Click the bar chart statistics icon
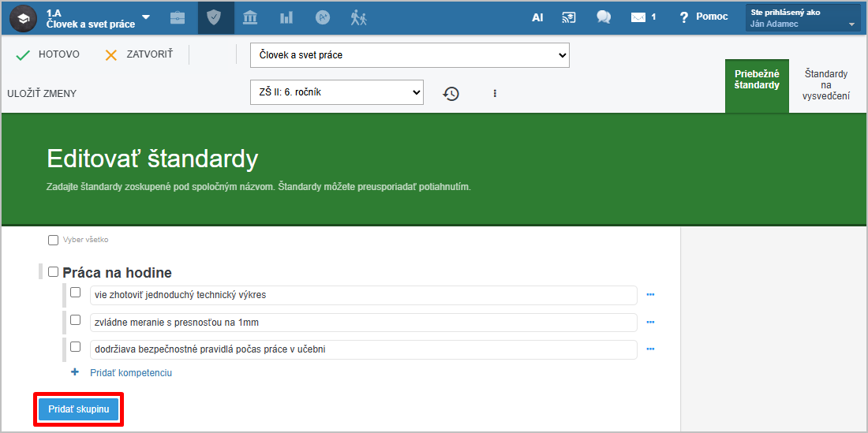The width and height of the screenshot is (868, 433). (286, 17)
